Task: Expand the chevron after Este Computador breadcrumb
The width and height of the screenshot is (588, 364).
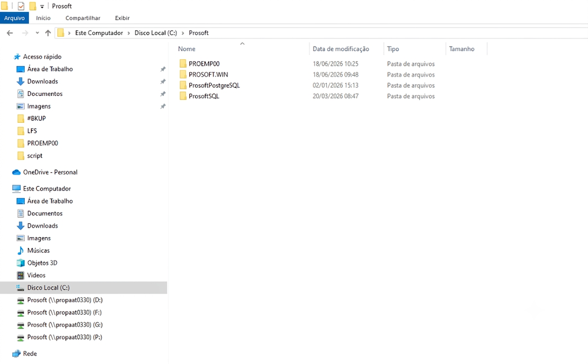Action: coord(129,33)
